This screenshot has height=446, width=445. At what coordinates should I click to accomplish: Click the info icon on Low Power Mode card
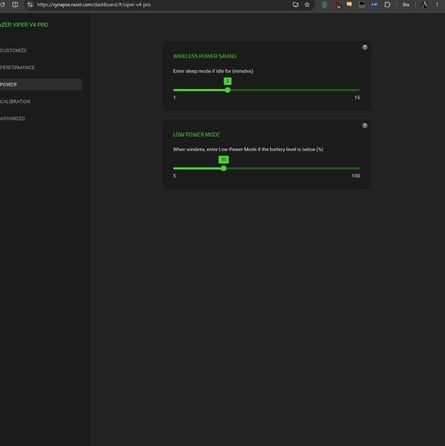coord(365,126)
